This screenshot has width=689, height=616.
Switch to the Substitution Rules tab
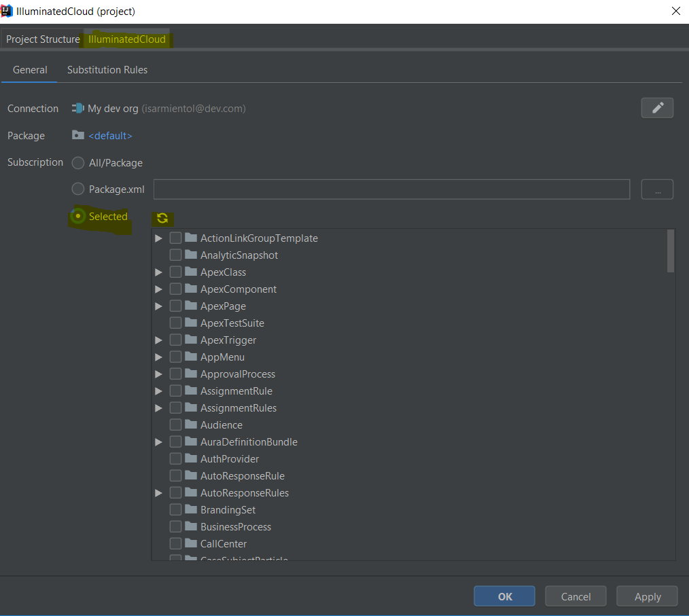[x=107, y=70]
